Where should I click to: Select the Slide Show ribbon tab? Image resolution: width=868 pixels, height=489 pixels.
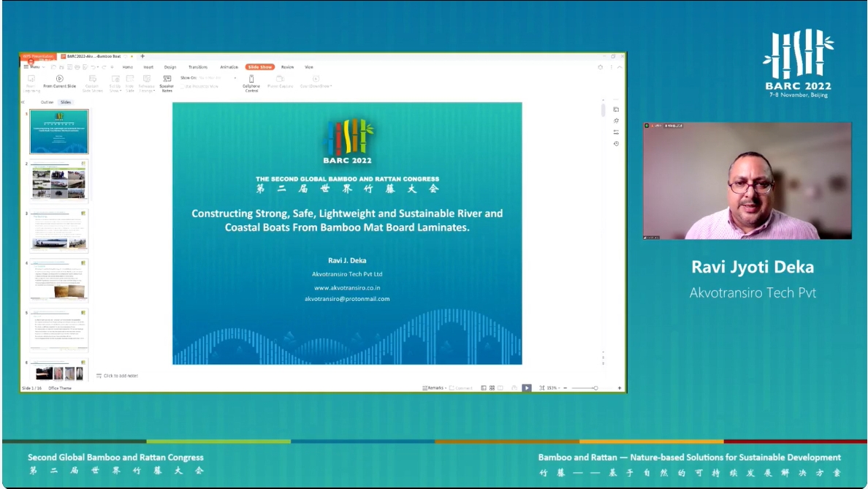(259, 67)
